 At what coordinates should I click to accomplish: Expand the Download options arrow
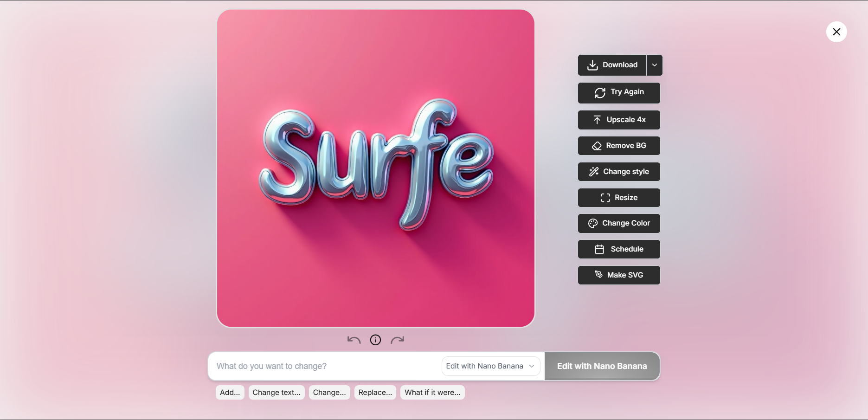tap(655, 65)
